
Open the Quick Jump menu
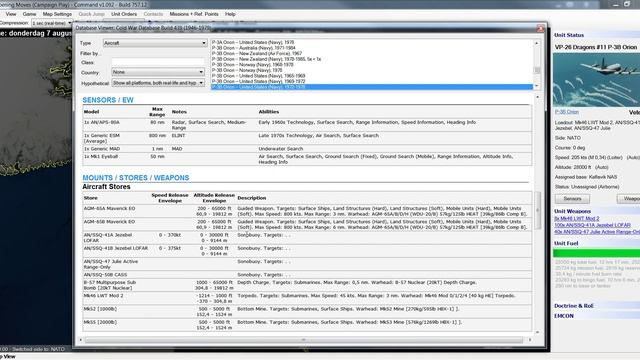[91, 14]
